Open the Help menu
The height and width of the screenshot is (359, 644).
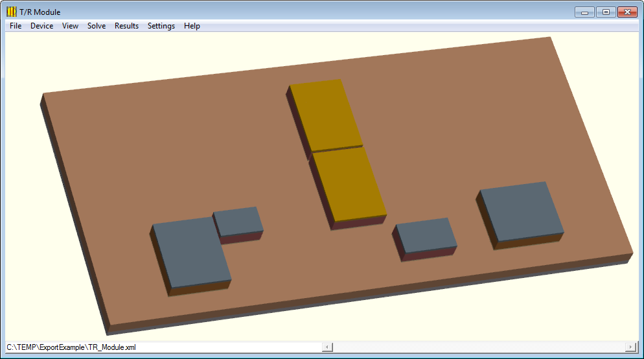pos(192,26)
